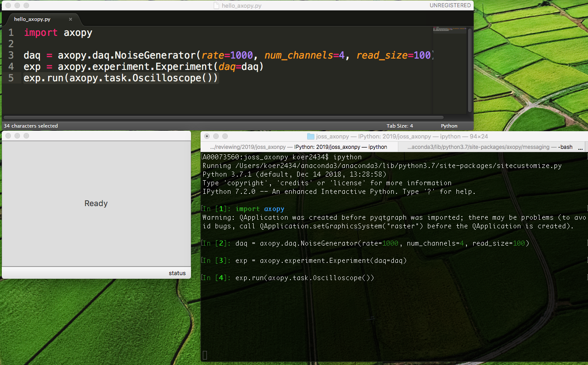This screenshot has width=588, height=365.
Task: Click the Terminal cursor block at bottom
Action: pos(205,355)
